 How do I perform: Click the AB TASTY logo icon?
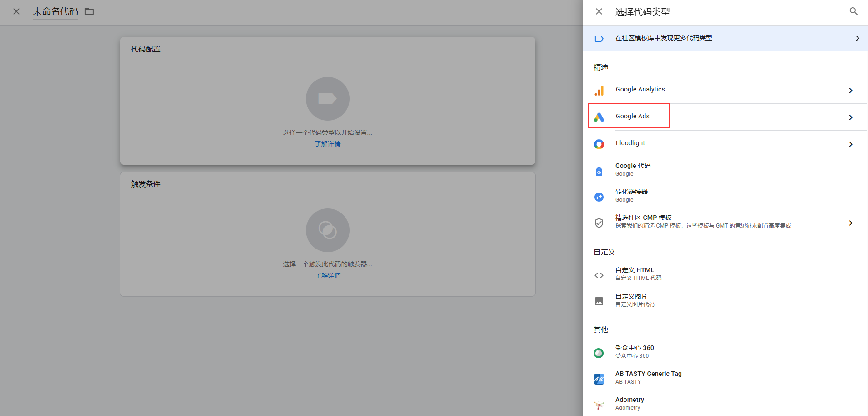(599, 379)
